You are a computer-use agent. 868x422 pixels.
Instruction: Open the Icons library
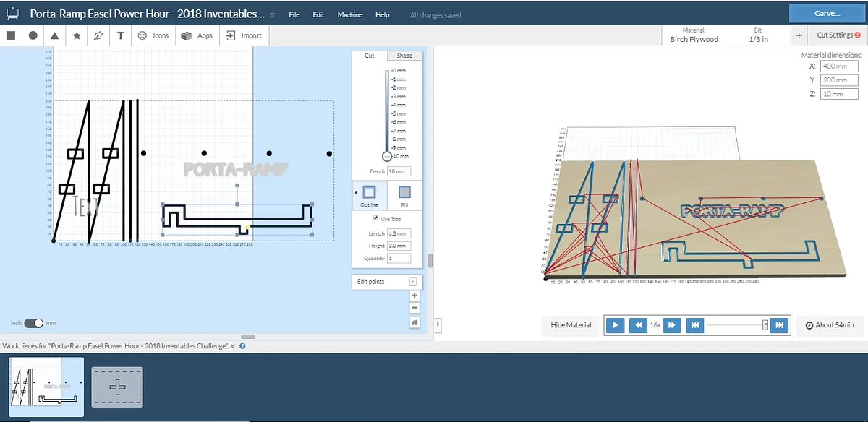pos(153,35)
